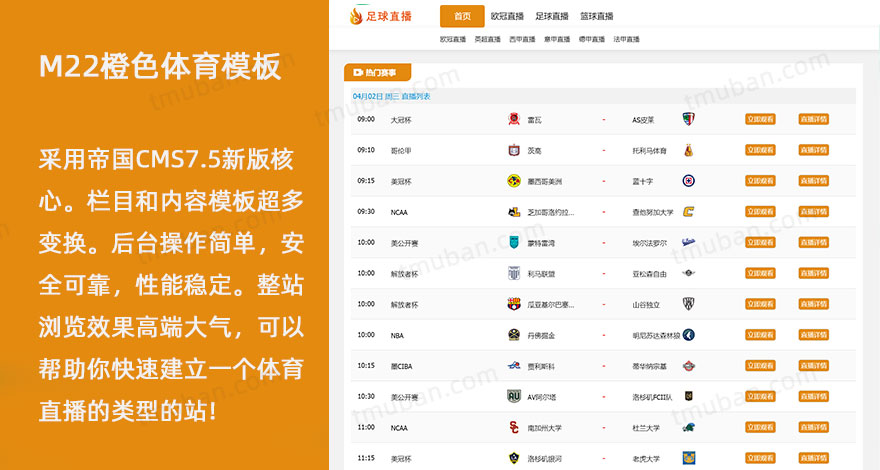
Task: Click the 洛杉矶FCII队 crest
Action: click(x=689, y=396)
